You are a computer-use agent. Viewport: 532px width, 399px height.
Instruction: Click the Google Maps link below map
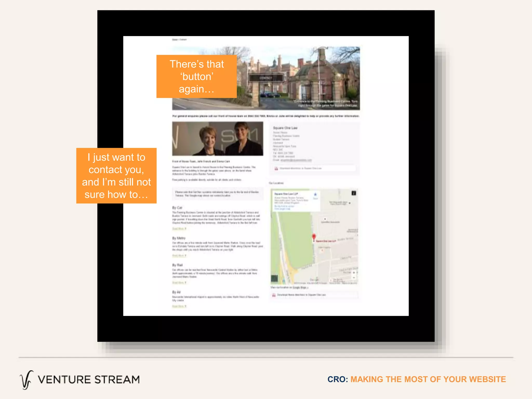300,288
